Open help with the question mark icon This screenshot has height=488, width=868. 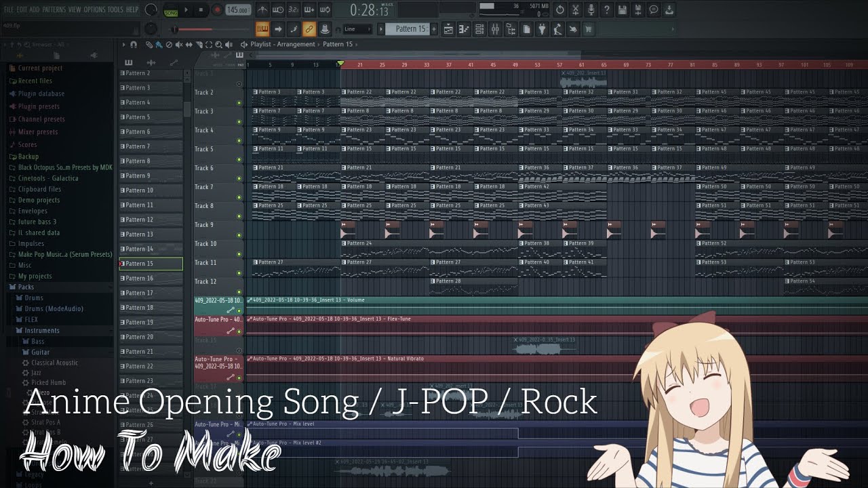(607, 10)
